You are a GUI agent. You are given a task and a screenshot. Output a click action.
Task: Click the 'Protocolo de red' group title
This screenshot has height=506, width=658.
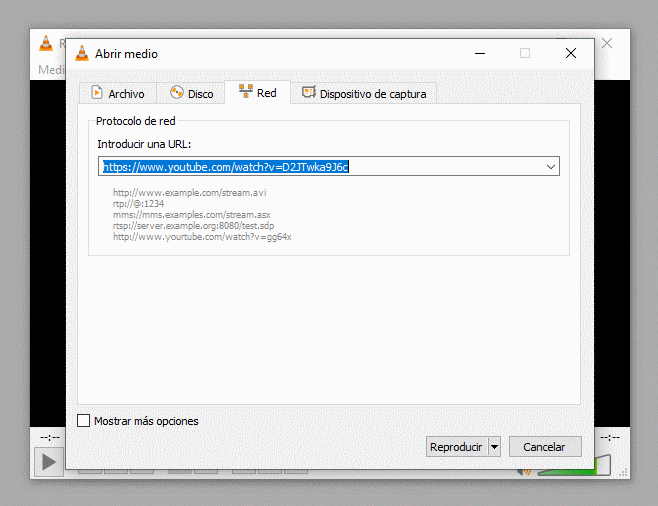(136, 121)
